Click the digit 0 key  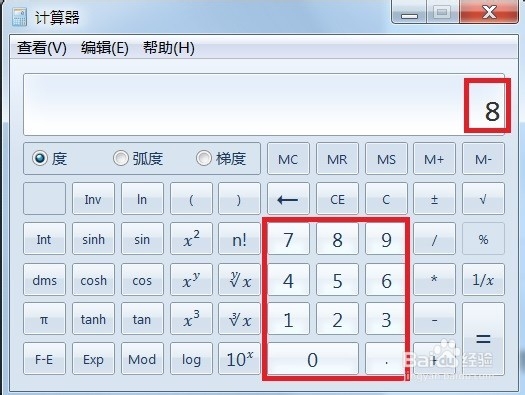[x=313, y=359]
